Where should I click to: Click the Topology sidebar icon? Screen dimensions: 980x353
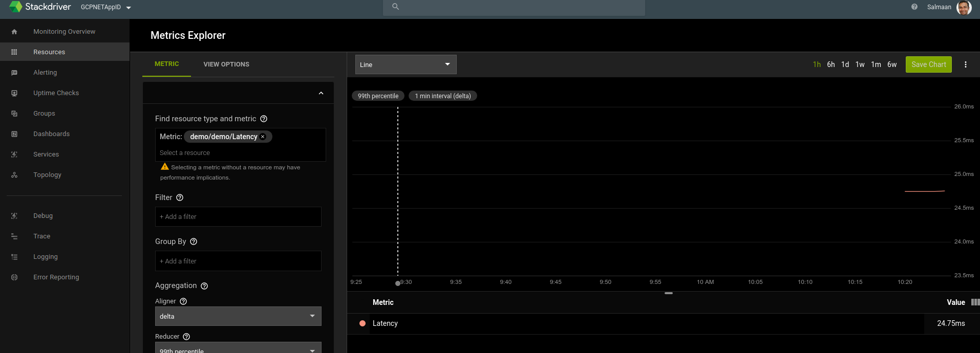[x=14, y=175]
